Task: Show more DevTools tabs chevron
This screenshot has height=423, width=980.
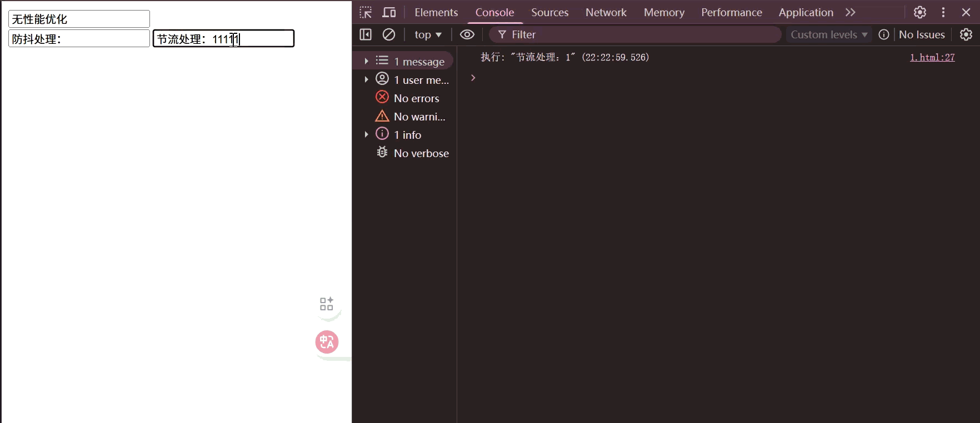Action: point(851,12)
